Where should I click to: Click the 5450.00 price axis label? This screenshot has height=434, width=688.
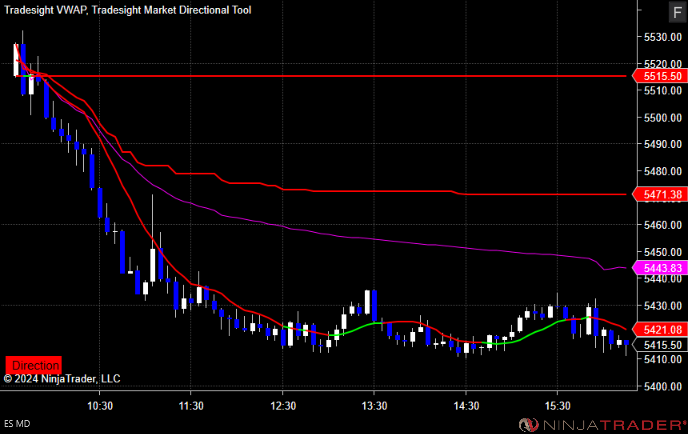pos(663,252)
